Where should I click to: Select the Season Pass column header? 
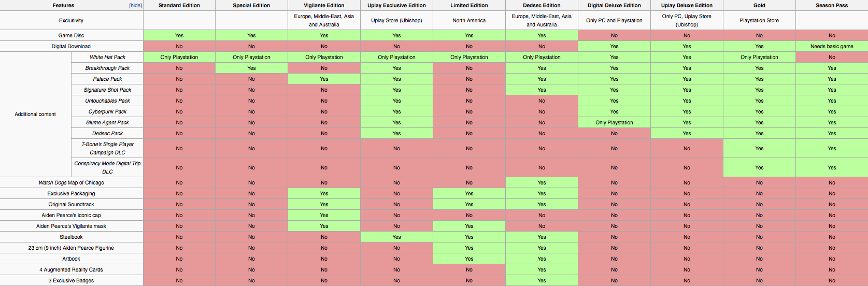point(832,5)
